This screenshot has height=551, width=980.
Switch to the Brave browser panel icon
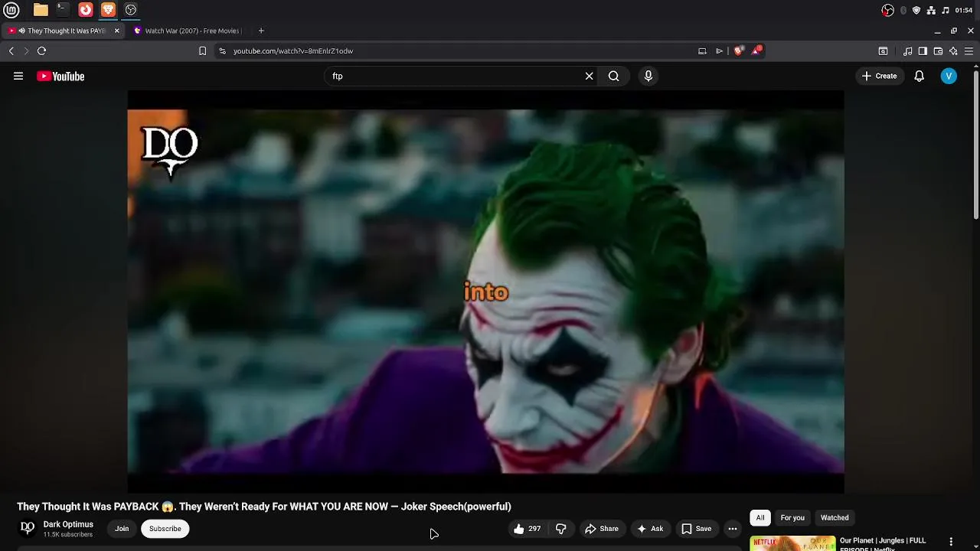[108, 10]
